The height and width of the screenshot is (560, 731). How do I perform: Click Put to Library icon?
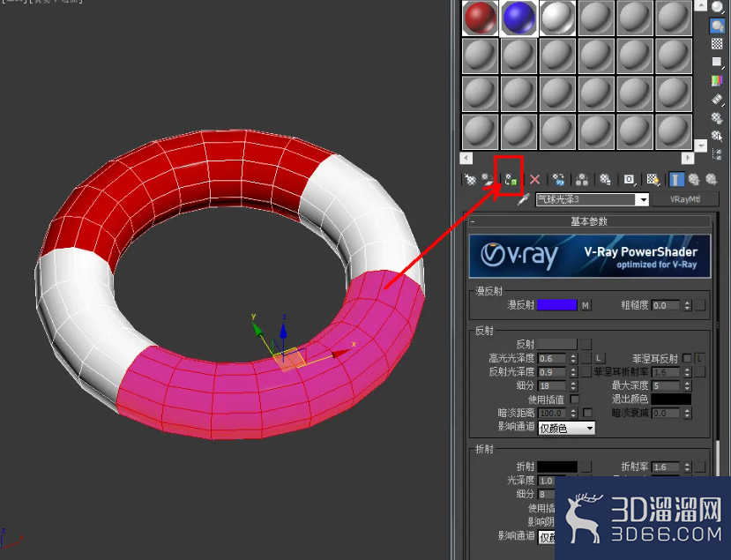(605, 180)
